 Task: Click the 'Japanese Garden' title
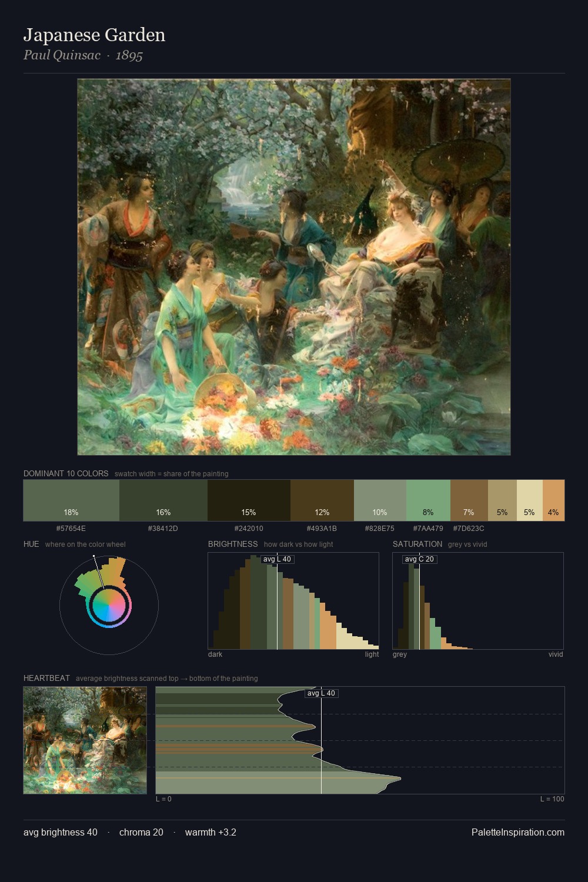95,35
